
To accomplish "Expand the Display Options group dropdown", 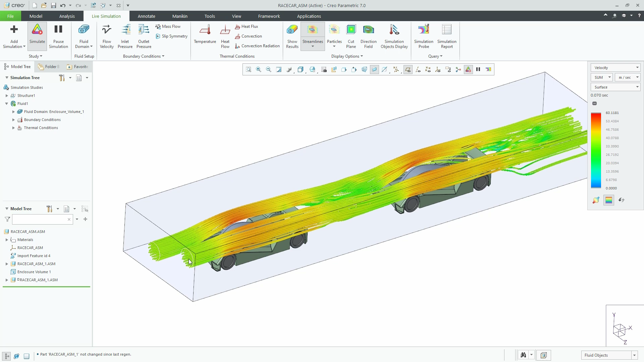I will [347, 56].
